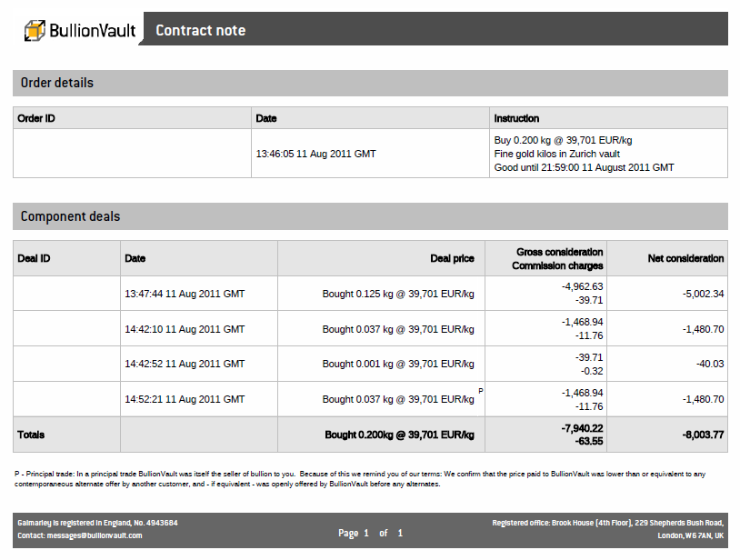
Task: Select the 13:47:44 deal date cell
Action: click(x=185, y=294)
